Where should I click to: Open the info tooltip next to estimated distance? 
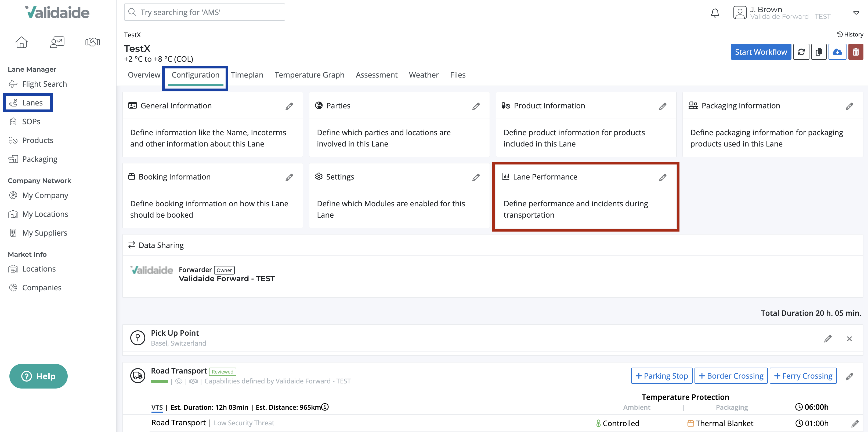(324, 407)
